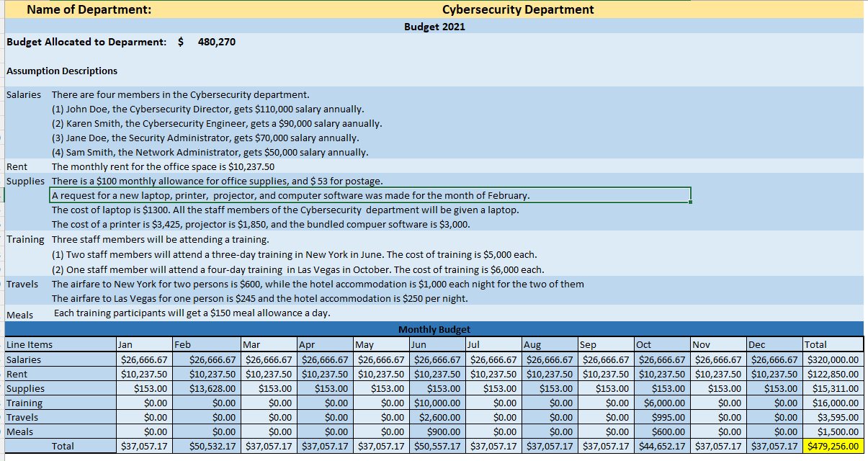Click the Salaries assumption label
The image size is (868, 461).
[24, 94]
